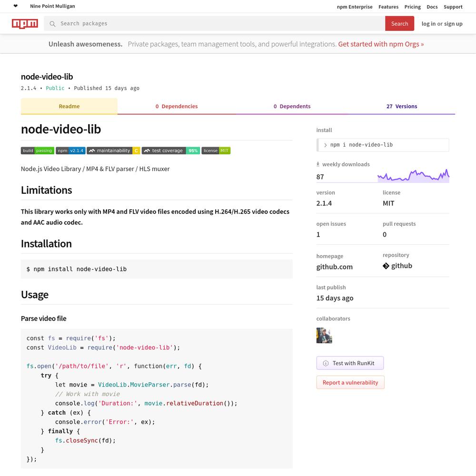Click the license MIT badge

pos(216,150)
